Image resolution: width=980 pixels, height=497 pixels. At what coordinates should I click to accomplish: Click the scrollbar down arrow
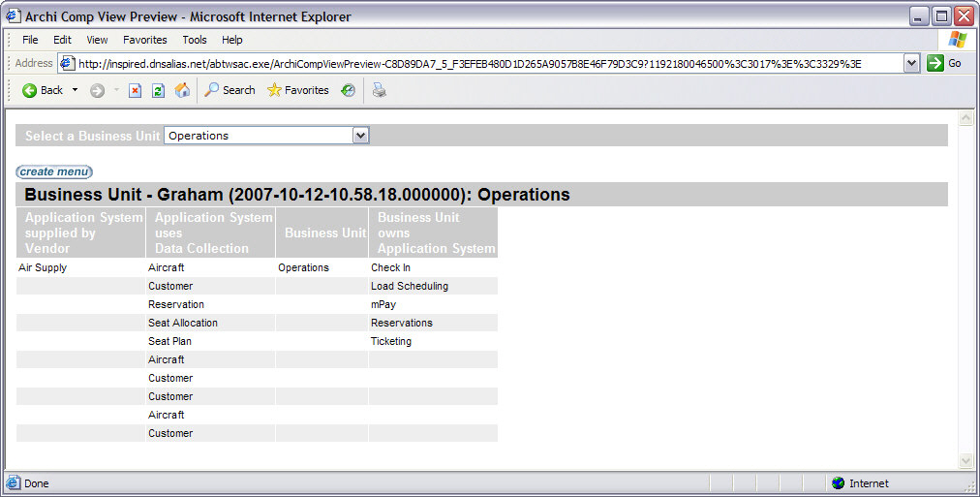click(x=965, y=461)
